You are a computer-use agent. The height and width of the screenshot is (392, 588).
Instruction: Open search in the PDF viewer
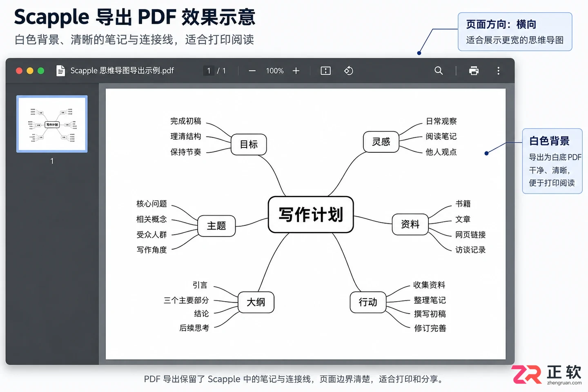439,71
